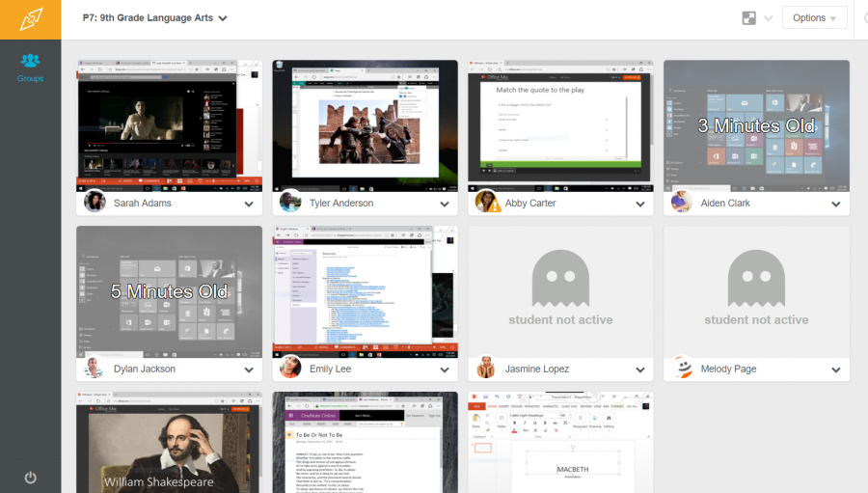Click the Abby Carter name label

click(x=530, y=204)
